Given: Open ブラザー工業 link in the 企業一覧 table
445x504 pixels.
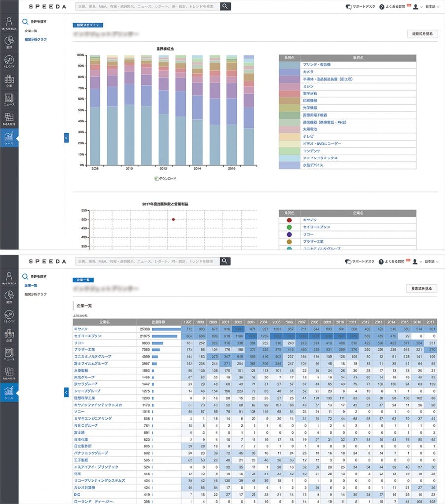Looking at the screenshot, I should (84, 350).
